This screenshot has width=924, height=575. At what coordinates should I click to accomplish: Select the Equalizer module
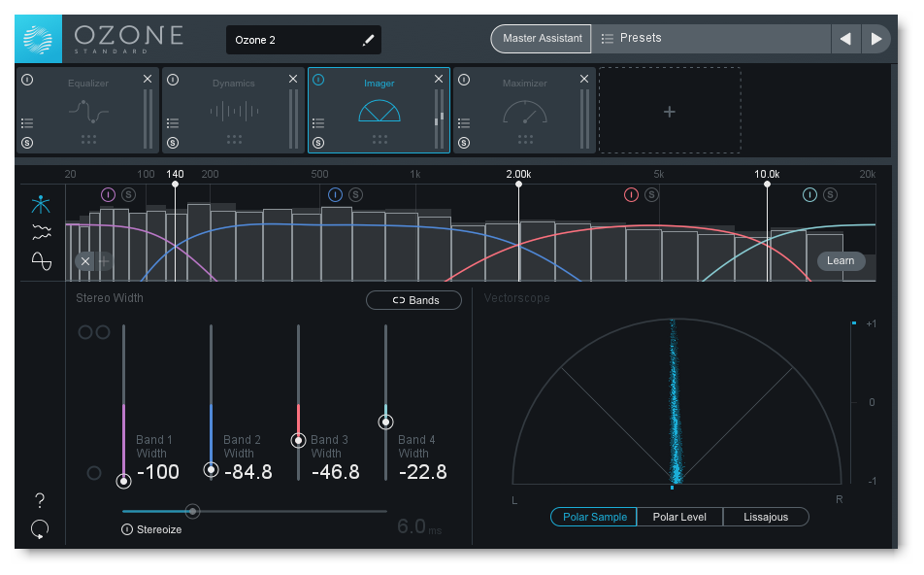pos(87,111)
